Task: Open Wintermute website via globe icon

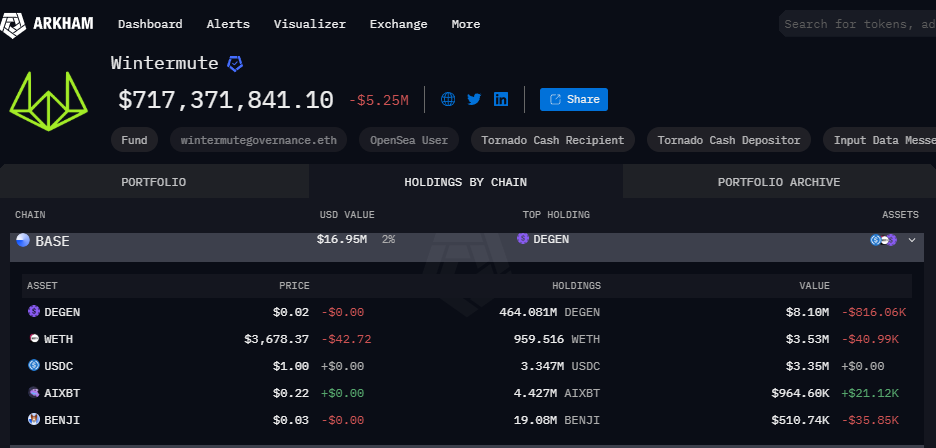Action: (448, 99)
